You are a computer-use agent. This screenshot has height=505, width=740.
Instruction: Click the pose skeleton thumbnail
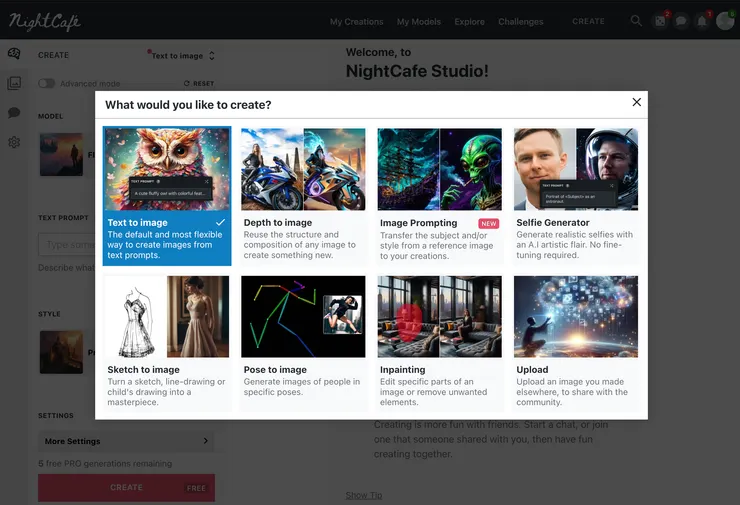coord(303,317)
